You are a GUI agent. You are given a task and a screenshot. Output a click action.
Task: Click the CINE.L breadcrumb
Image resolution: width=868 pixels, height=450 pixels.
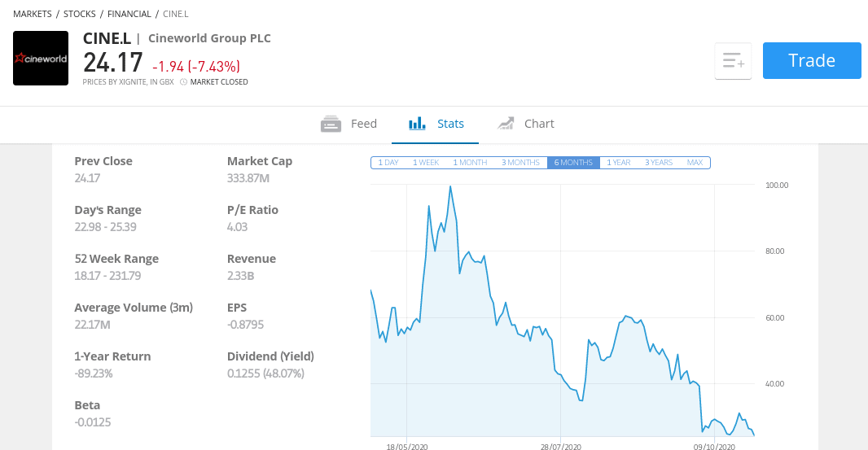[176, 14]
